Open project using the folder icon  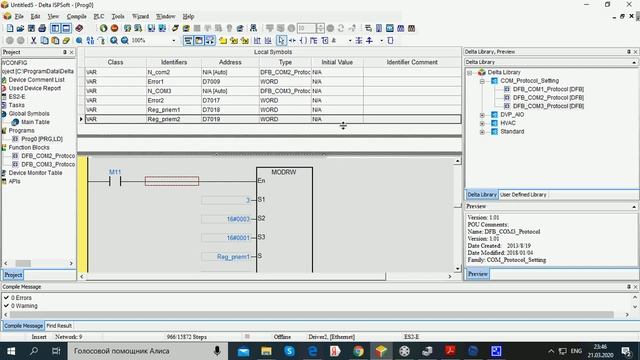tap(20, 28)
